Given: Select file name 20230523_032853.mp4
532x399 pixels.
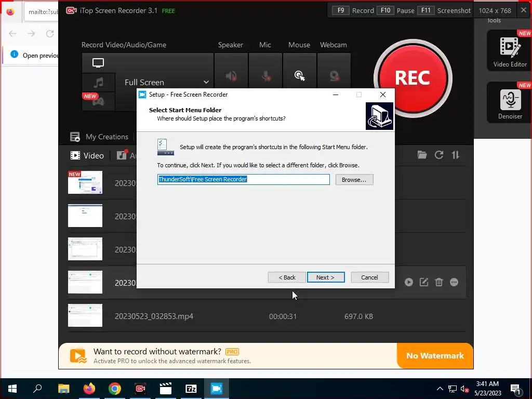Looking at the screenshot, I should pos(154,316).
